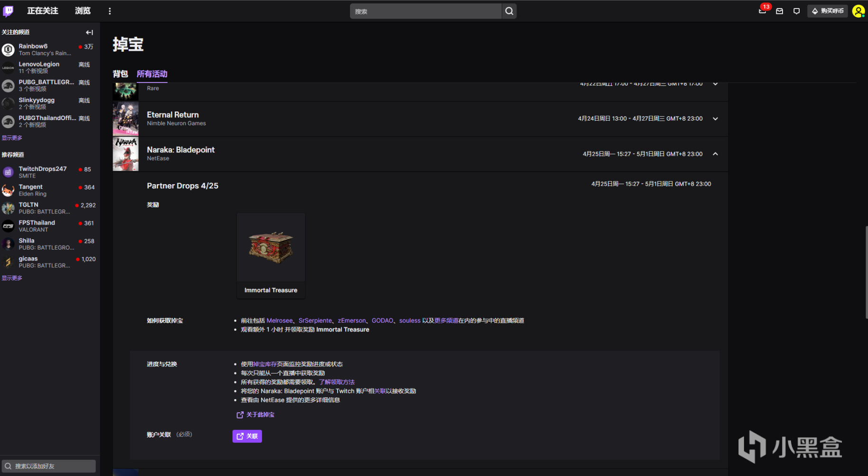Open the Naraka: Bladepoint campaign title

pos(180,150)
